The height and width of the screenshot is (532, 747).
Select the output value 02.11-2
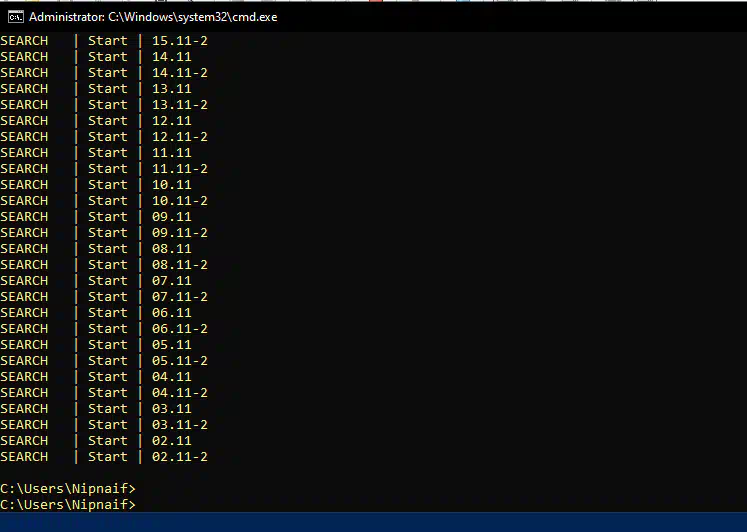[180, 457]
